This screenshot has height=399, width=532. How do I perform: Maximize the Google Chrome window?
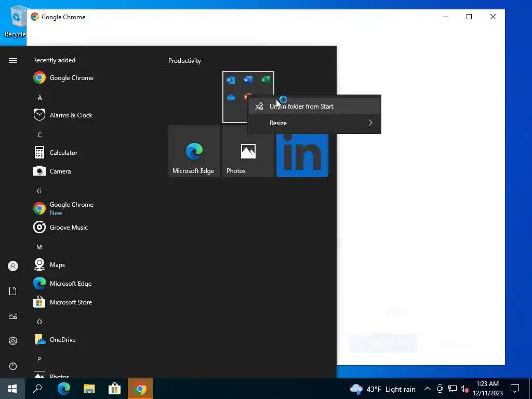coord(469,17)
